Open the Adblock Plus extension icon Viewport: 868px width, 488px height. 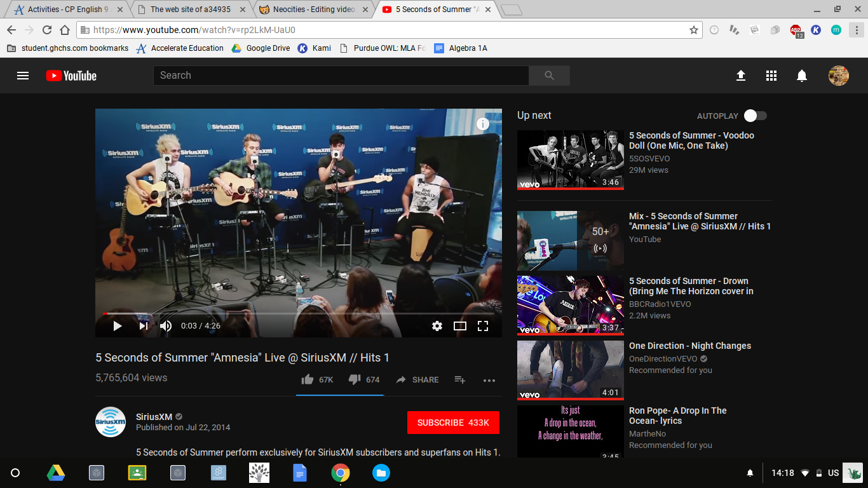(x=796, y=30)
